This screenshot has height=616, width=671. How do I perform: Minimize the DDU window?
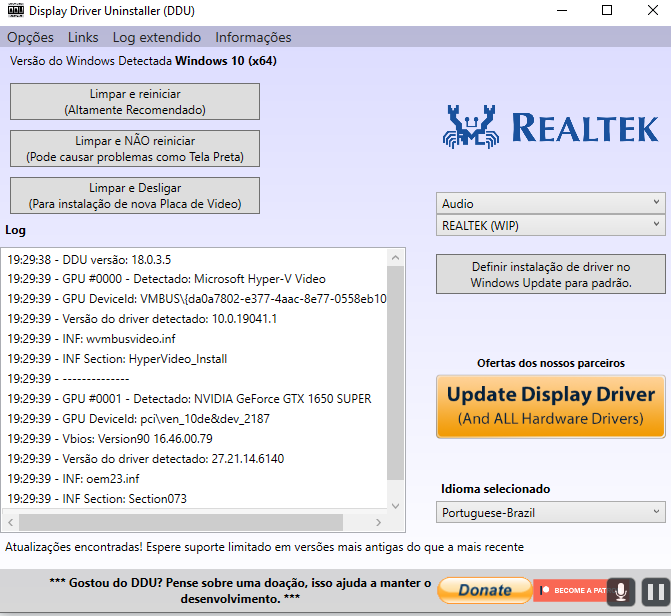click(562, 10)
